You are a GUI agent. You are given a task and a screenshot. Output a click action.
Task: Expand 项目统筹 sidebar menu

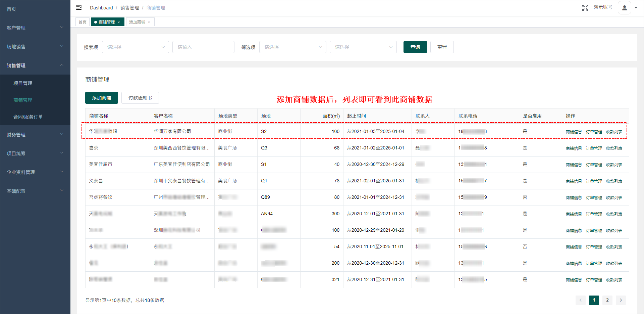(x=35, y=153)
